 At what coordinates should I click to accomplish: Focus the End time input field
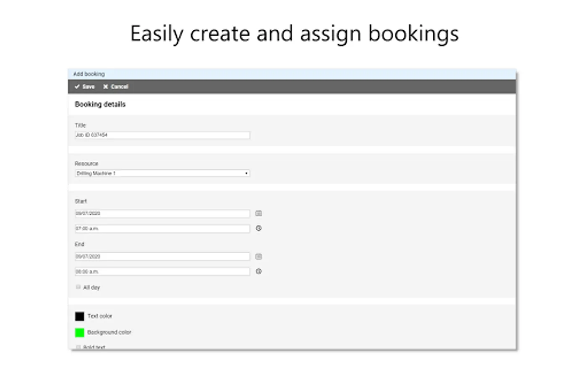pos(162,272)
